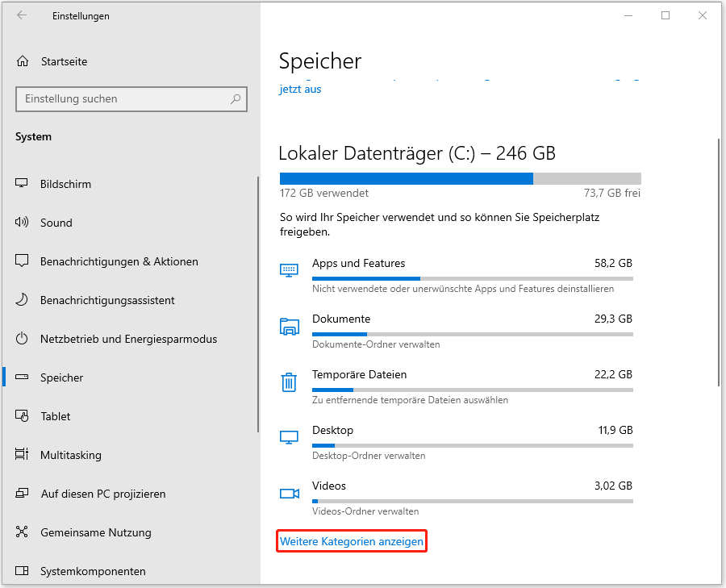Maximize the Einstellungen window

[665, 15]
